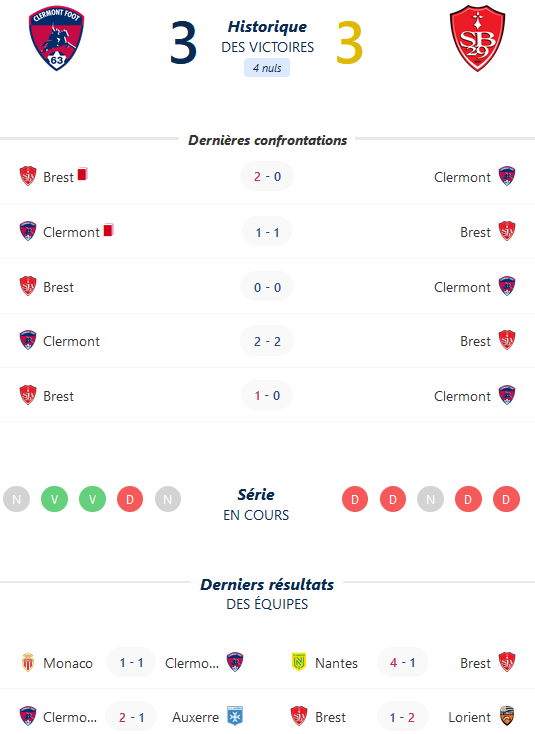Open the Brest 1 - 2 Lorient result
Image resolution: width=535 pixels, height=734 pixels.
pyautogui.click(x=403, y=717)
